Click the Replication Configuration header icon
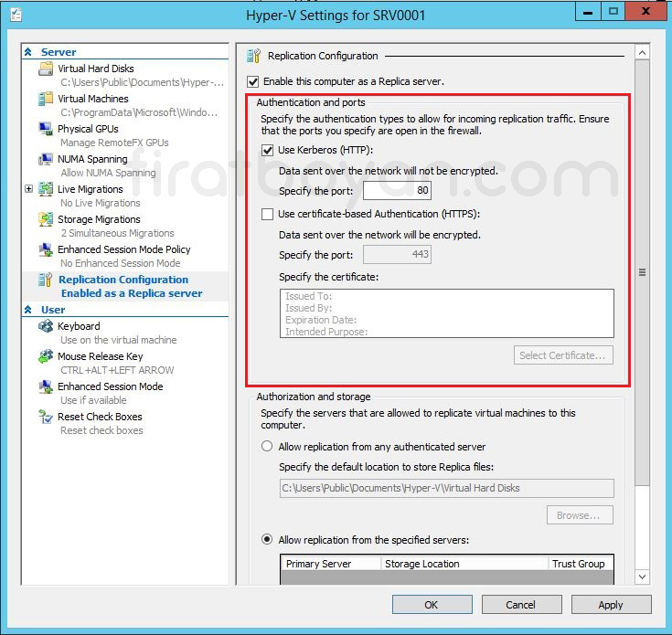The width and height of the screenshot is (672, 635). [x=253, y=56]
